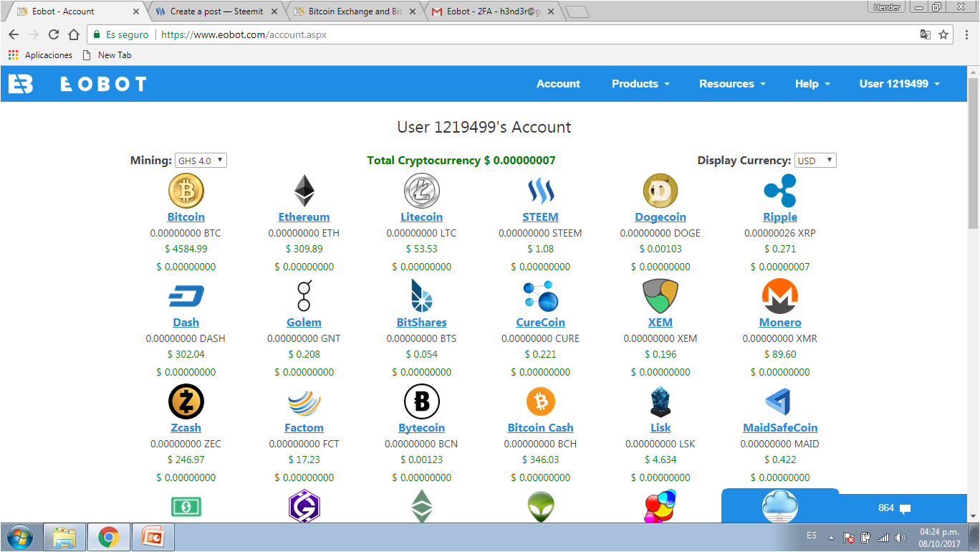Click the Ripple logo icon
The image size is (980, 552).
(x=780, y=191)
